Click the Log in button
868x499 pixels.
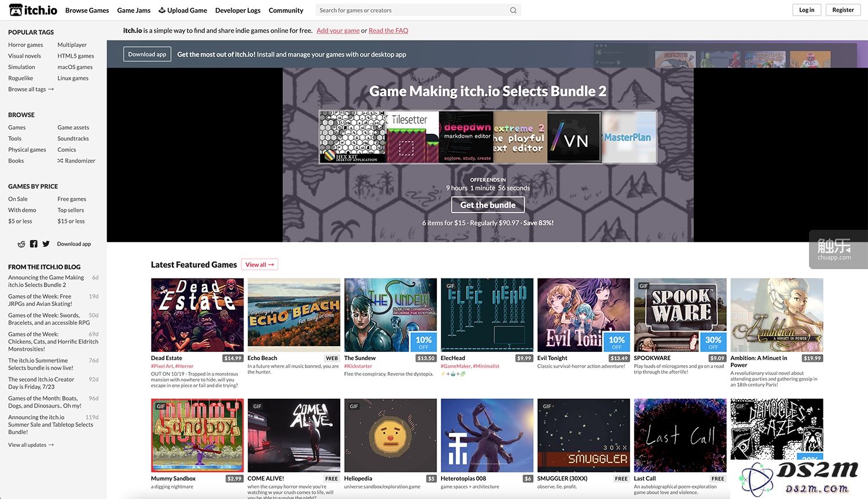click(x=807, y=10)
